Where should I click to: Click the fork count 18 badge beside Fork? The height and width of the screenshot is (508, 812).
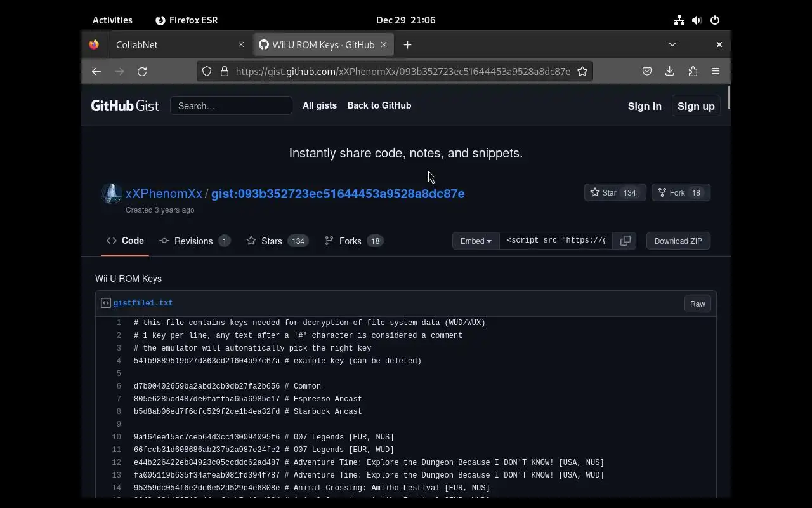[696, 193]
